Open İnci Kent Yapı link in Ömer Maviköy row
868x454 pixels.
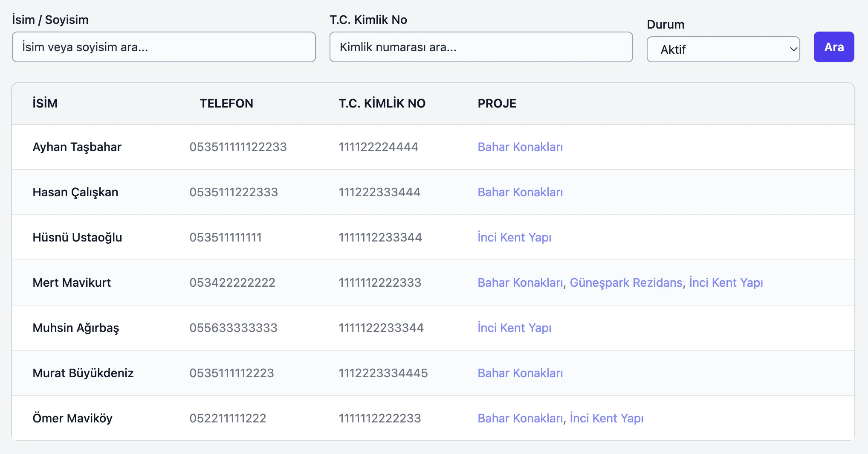tap(607, 418)
